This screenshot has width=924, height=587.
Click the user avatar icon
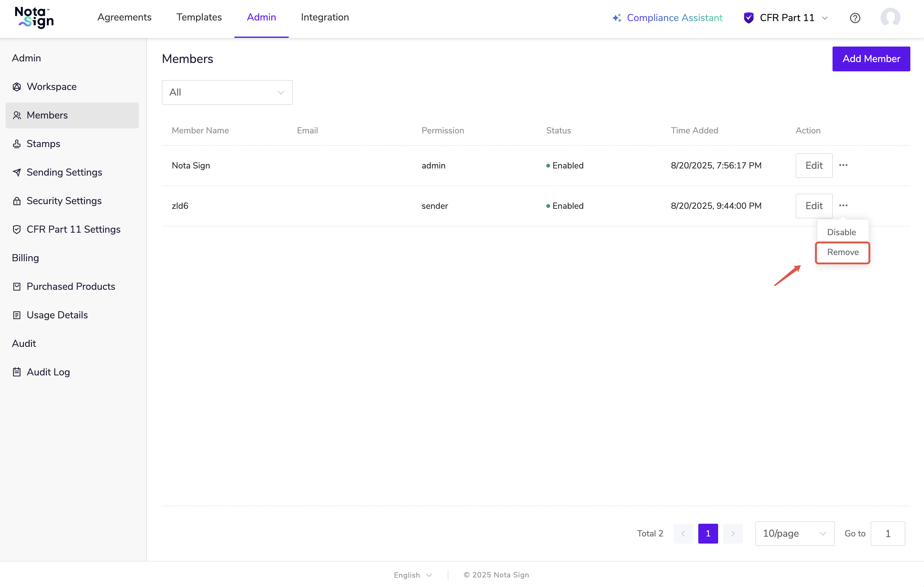(x=890, y=18)
